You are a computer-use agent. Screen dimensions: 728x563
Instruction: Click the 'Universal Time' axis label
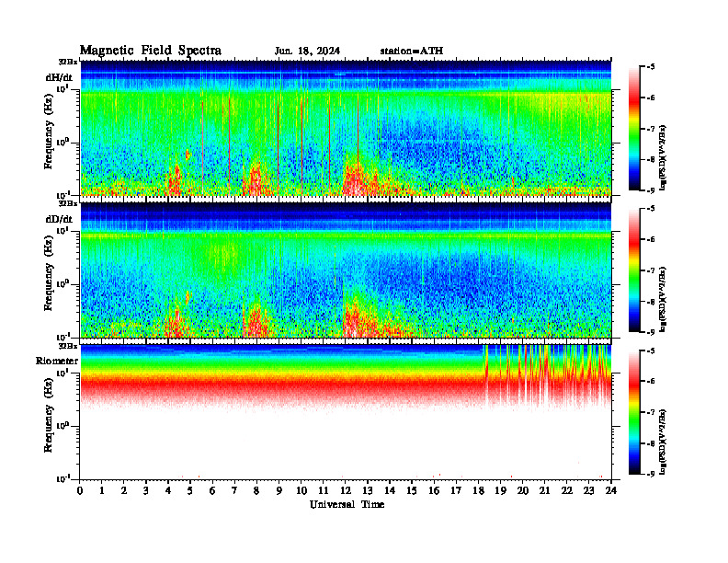347,504
